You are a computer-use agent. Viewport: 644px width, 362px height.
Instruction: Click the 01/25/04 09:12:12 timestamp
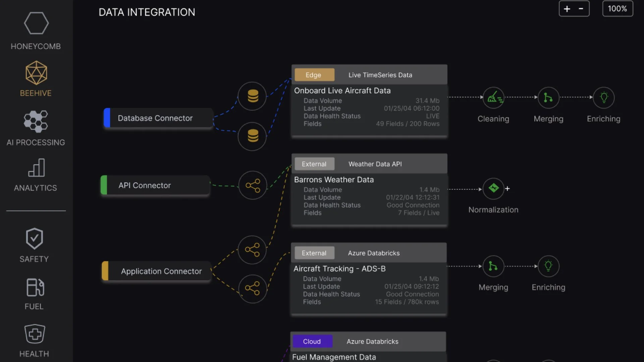coord(412,287)
